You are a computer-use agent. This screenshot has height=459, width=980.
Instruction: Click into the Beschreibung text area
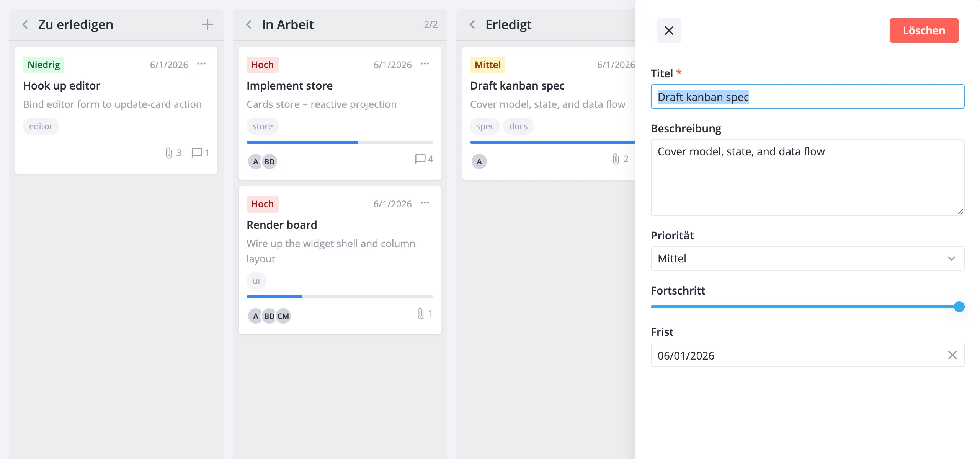pyautogui.click(x=807, y=177)
